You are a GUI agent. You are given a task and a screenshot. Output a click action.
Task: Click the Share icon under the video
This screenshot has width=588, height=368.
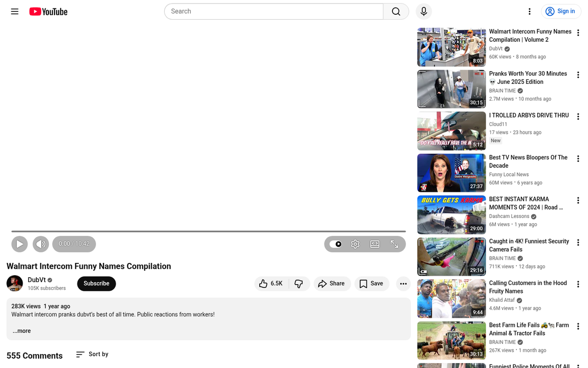tap(332, 284)
